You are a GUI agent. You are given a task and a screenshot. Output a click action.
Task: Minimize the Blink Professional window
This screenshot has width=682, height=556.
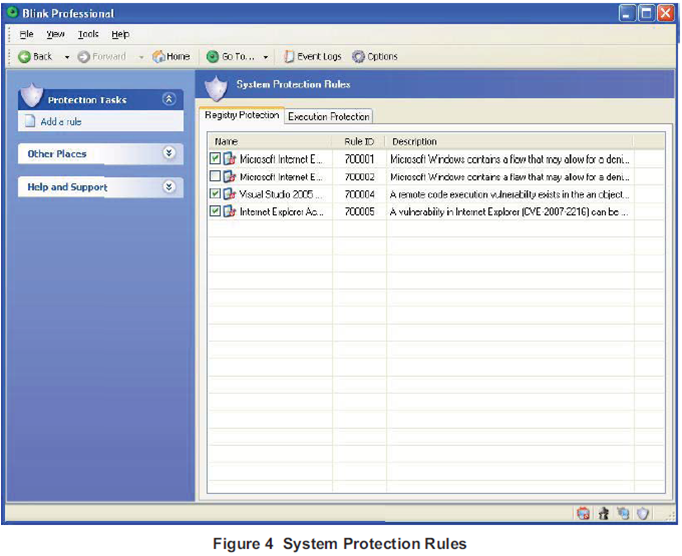click(x=626, y=13)
